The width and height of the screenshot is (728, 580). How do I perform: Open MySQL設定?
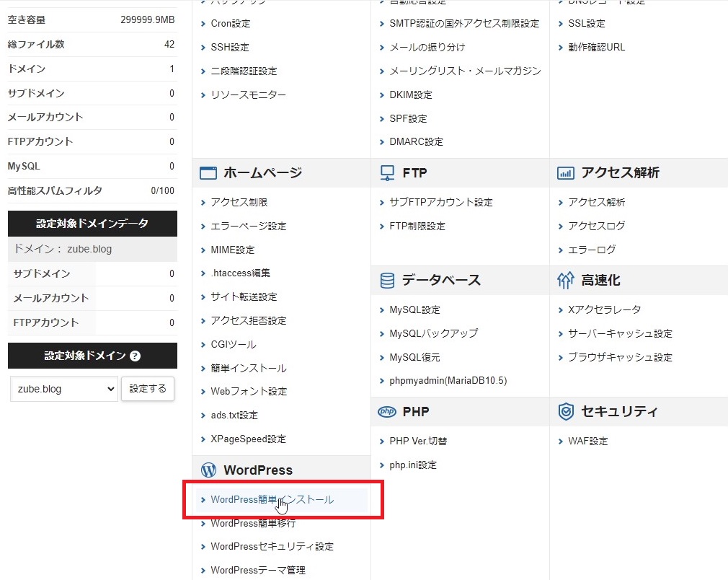point(414,310)
